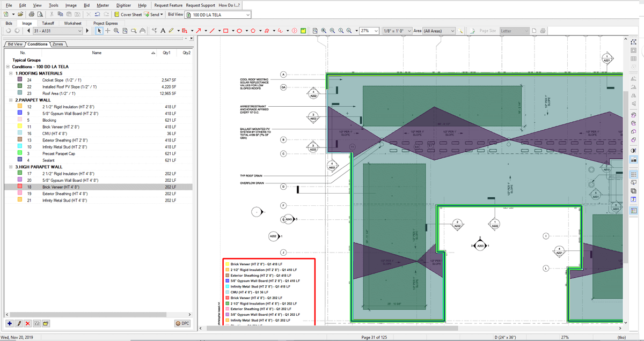
Task: Choose the red rectangle annotation tool
Action: click(x=226, y=31)
